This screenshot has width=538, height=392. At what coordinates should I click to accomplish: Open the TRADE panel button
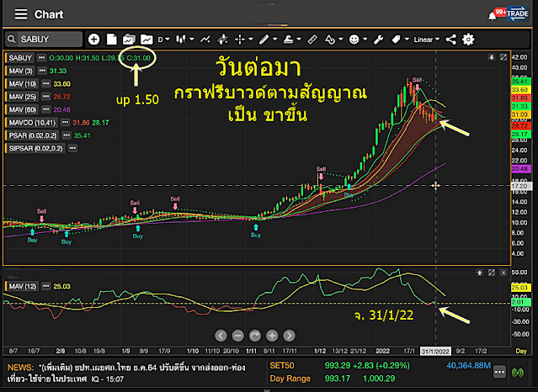point(518,14)
